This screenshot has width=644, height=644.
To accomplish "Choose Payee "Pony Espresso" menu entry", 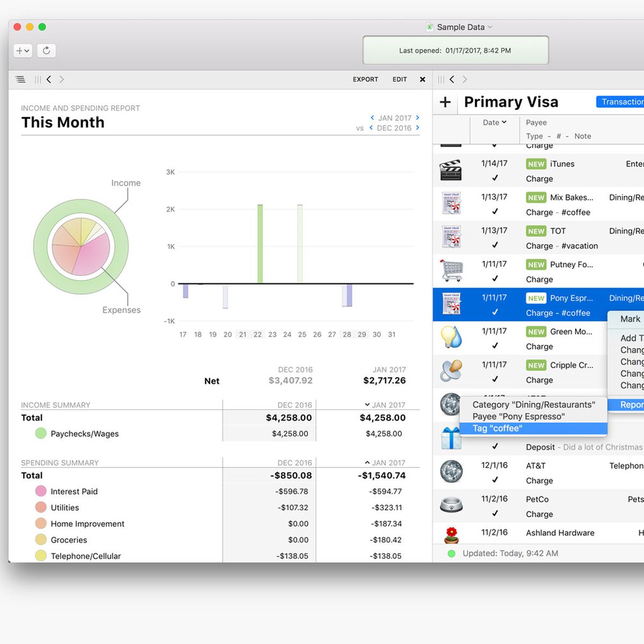I will tap(518, 416).
